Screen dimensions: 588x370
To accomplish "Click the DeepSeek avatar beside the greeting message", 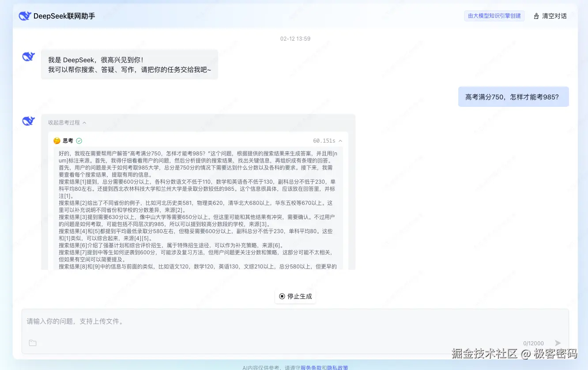I will tap(28, 57).
